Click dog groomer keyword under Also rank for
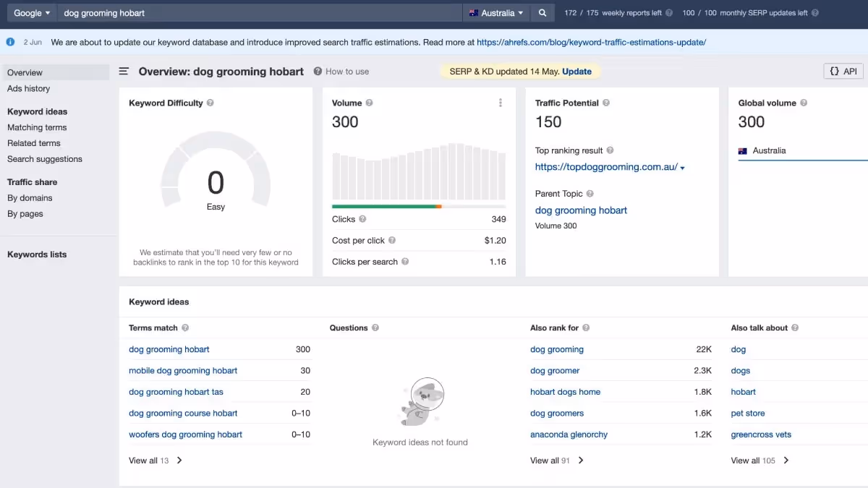The height and width of the screenshot is (488, 868). pyautogui.click(x=555, y=371)
